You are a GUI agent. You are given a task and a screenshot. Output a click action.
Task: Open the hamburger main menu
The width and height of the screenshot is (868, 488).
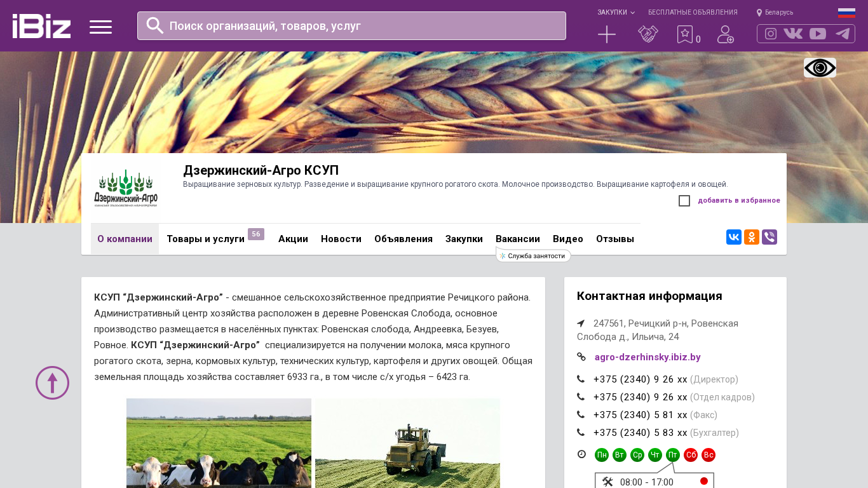(x=100, y=27)
